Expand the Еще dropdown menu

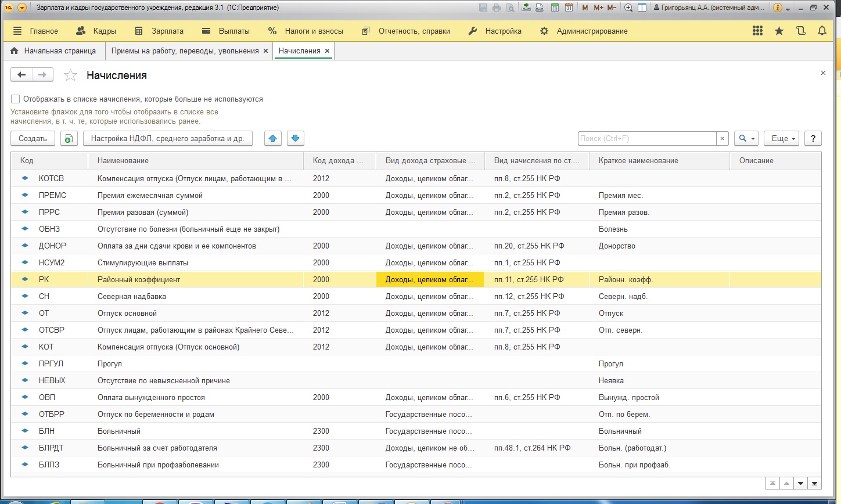coord(782,139)
